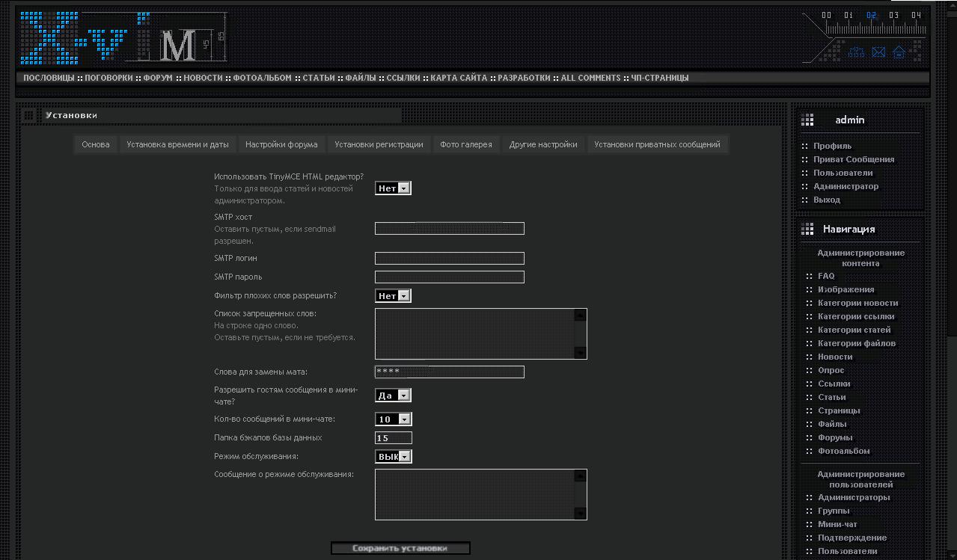Click the blue house icon in header
The width and height of the screenshot is (957, 560).
click(899, 52)
